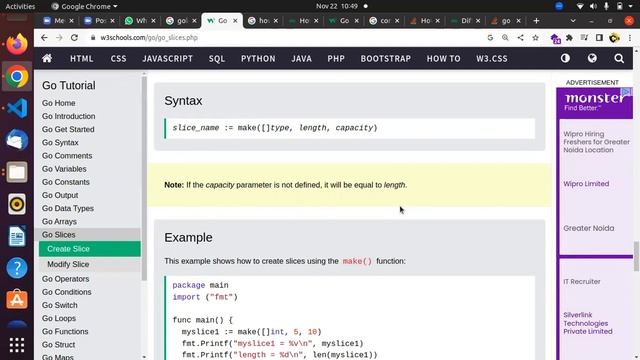The width and height of the screenshot is (640, 360).
Task: Open the PHP menu item
Action: coord(336,58)
